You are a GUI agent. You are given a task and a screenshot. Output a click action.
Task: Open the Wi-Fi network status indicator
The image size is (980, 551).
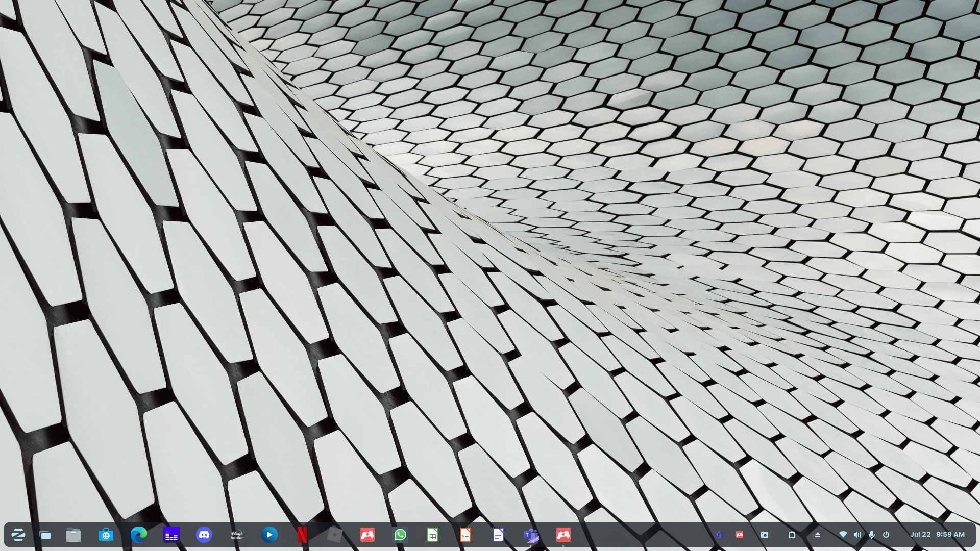pyautogui.click(x=843, y=535)
